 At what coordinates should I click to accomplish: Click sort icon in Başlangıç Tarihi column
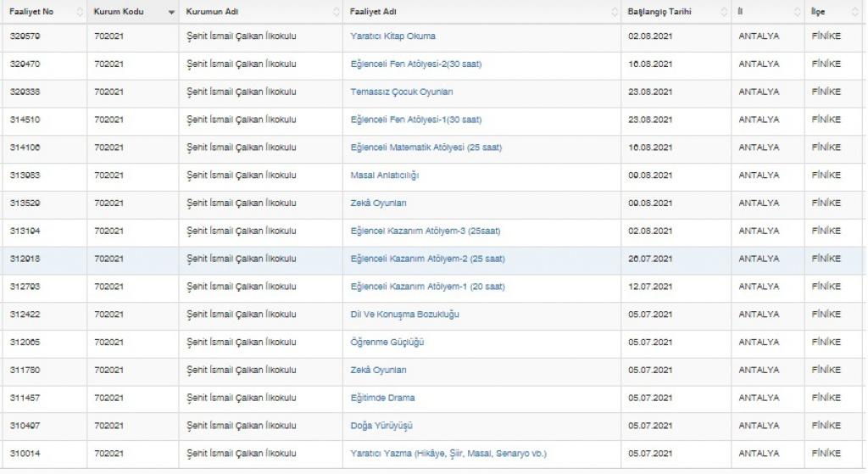pyautogui.click(x=723, y=12)
